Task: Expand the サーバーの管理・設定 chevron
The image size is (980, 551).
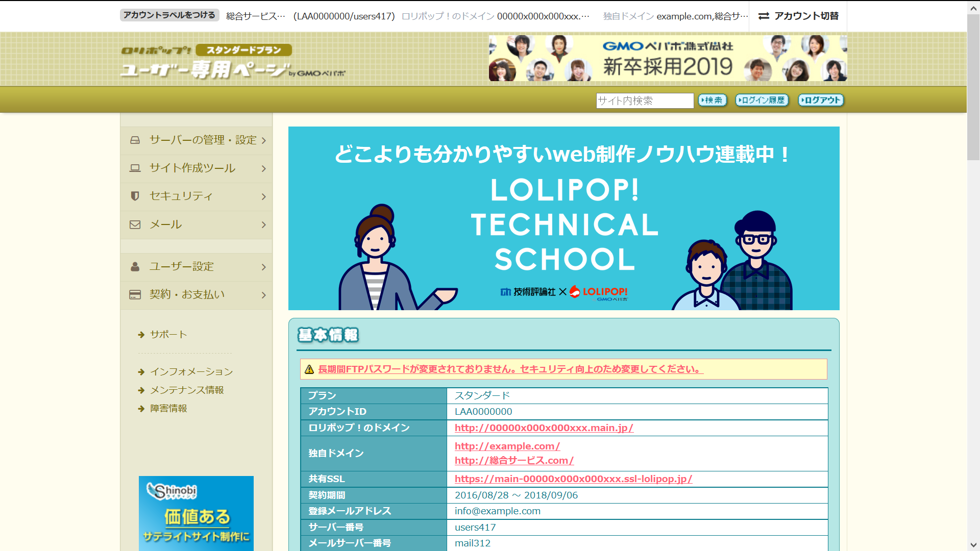Action: pos(263,140)
